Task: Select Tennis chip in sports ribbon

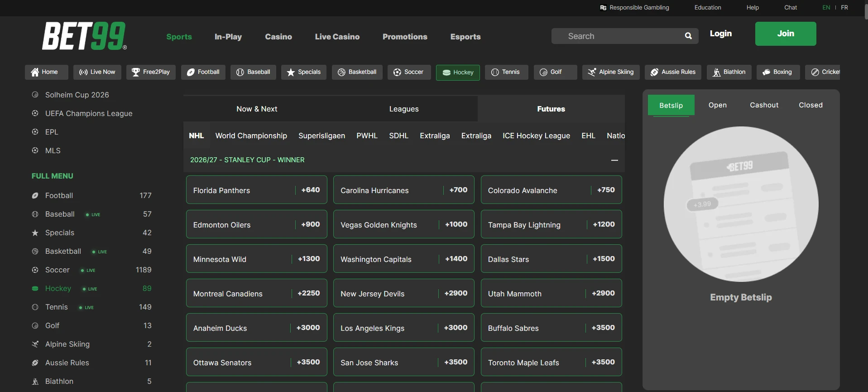Action: 506,72
